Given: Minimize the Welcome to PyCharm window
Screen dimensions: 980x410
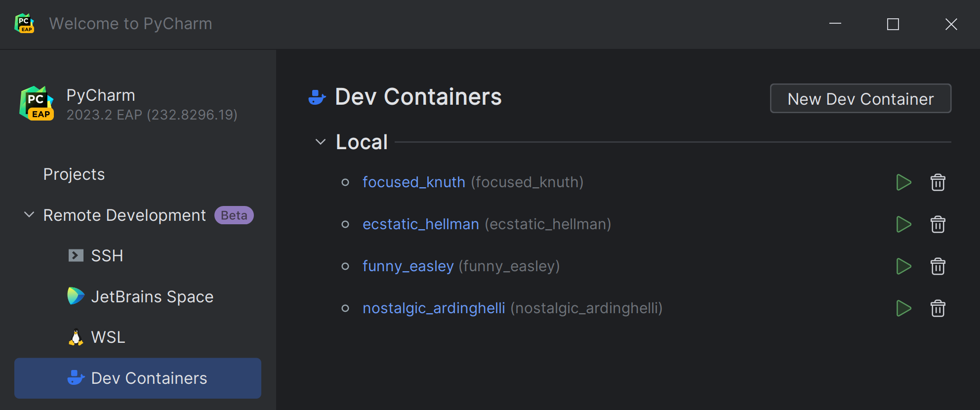Looking at the screenshot, I should [x=835, y=24].
